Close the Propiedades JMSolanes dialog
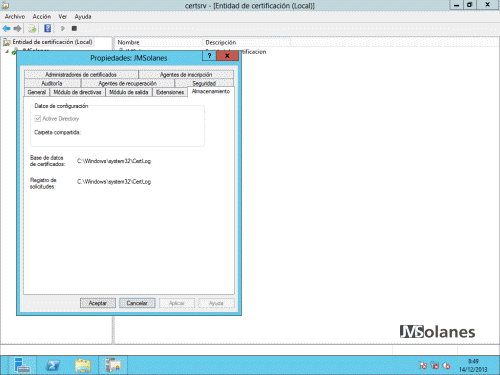 227,56
